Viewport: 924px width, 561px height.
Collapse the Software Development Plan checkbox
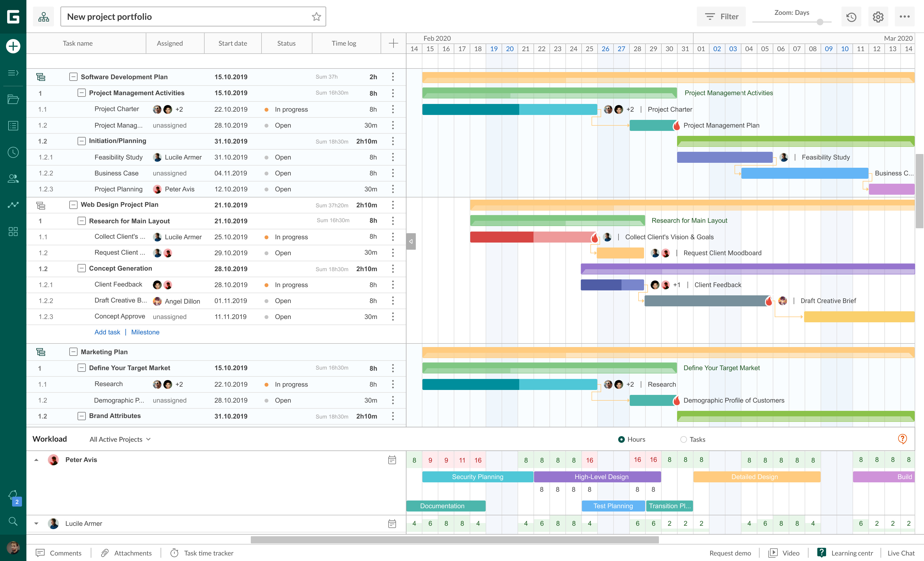pyautogui.click(x=73, y=77)
